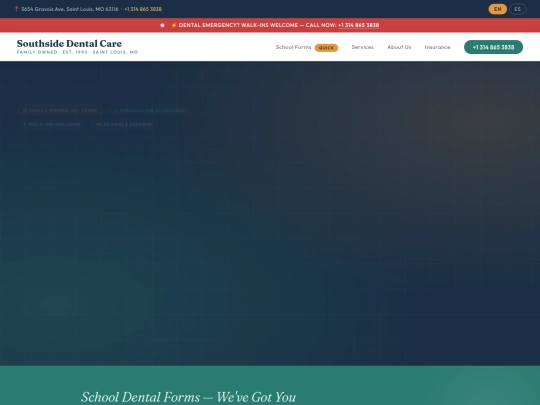This screenshot has width=540, height=405.
Task: Click the green phone number button
Action: coord(493,47)
